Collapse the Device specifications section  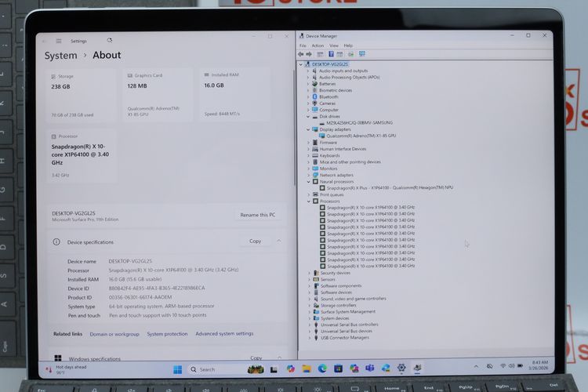pos(279,241)
